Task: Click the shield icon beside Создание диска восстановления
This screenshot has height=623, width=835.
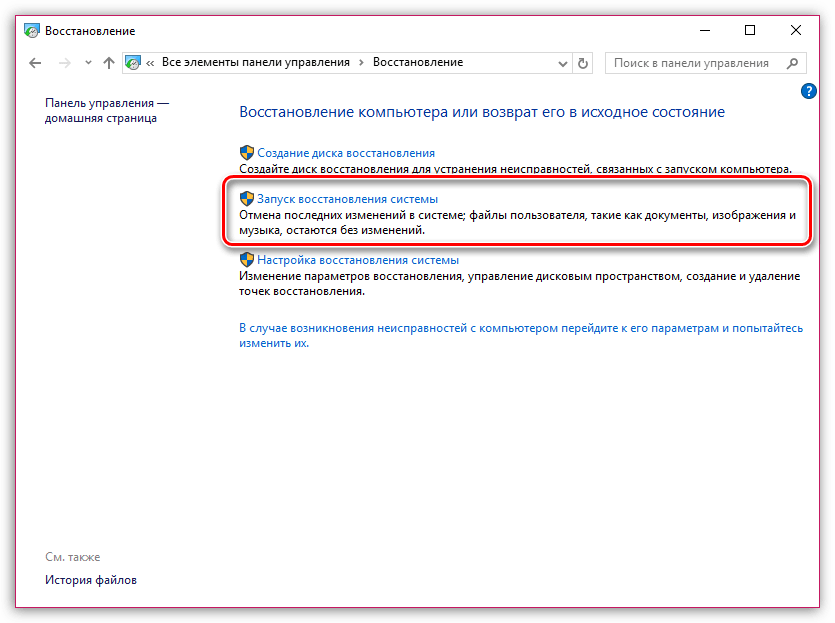Action: (x=247, y=153)
